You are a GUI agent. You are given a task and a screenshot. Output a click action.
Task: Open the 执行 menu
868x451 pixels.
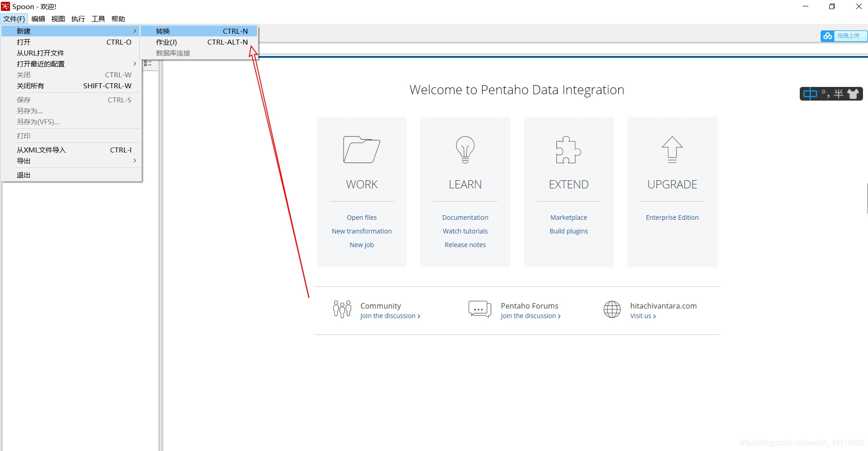click(x=78, y=19)
